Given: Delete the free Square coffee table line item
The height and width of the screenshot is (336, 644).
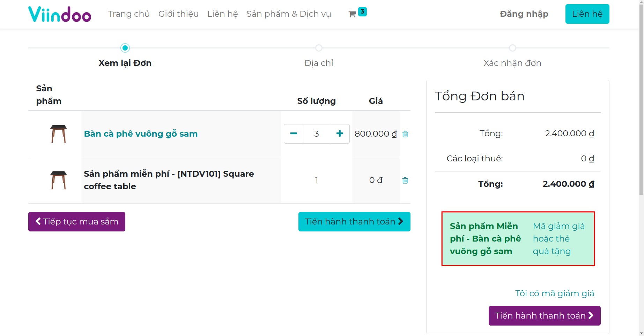Looking at the screenshot, I should (405, 180).
